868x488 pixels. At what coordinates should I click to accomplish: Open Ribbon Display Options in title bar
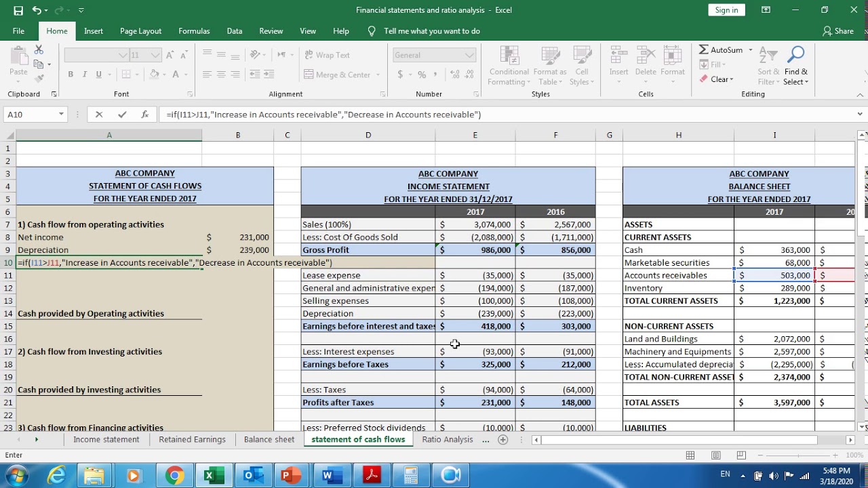click(766, 10)
